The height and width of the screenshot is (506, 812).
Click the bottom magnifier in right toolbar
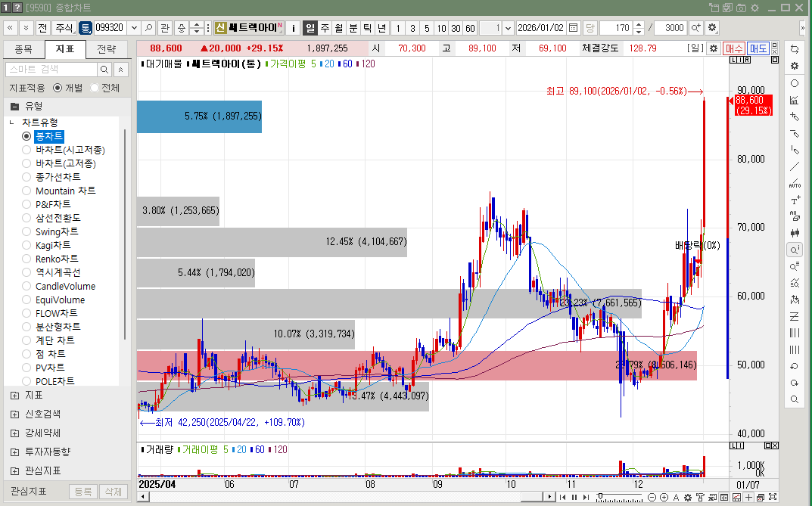pos(795,399)
